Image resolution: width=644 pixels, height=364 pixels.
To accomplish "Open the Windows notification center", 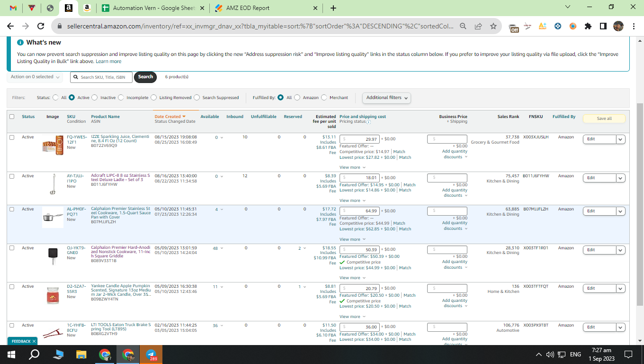I will click(628, 355).
